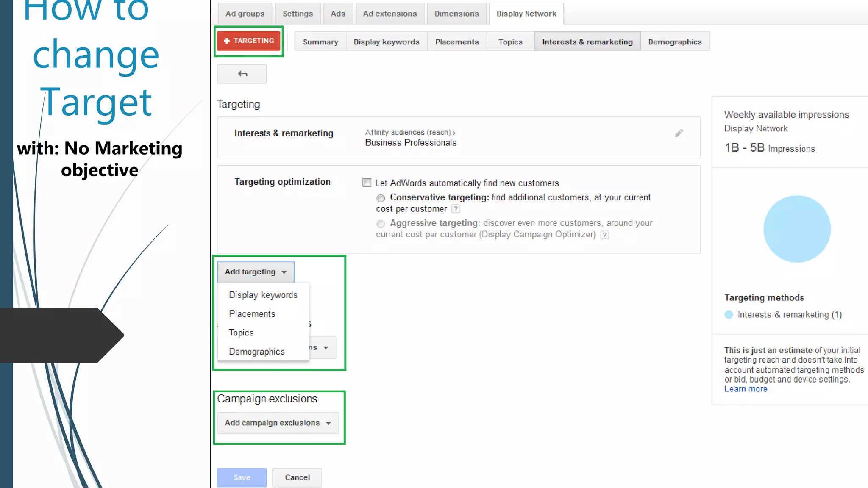Image resolution: width=868 pixels, height=488 pixels.
Task: Click the Weekly available impressions heading
Action: [x=787, y=115]
